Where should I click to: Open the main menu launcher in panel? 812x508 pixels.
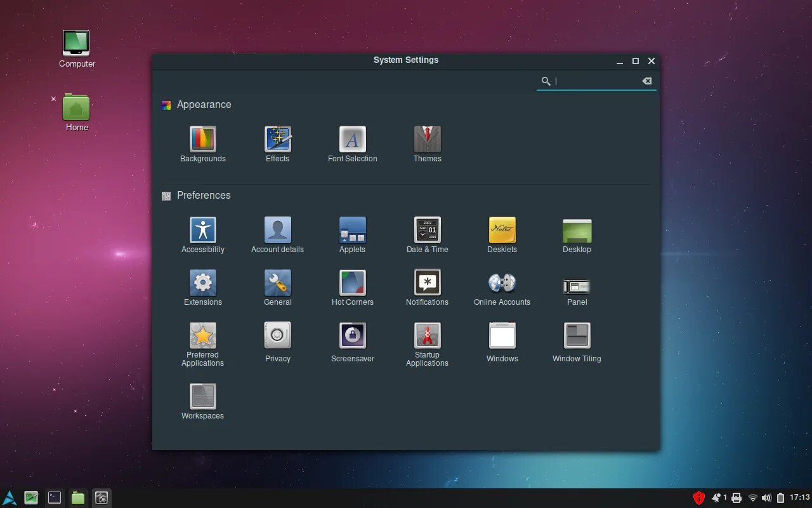click(10, 498)
